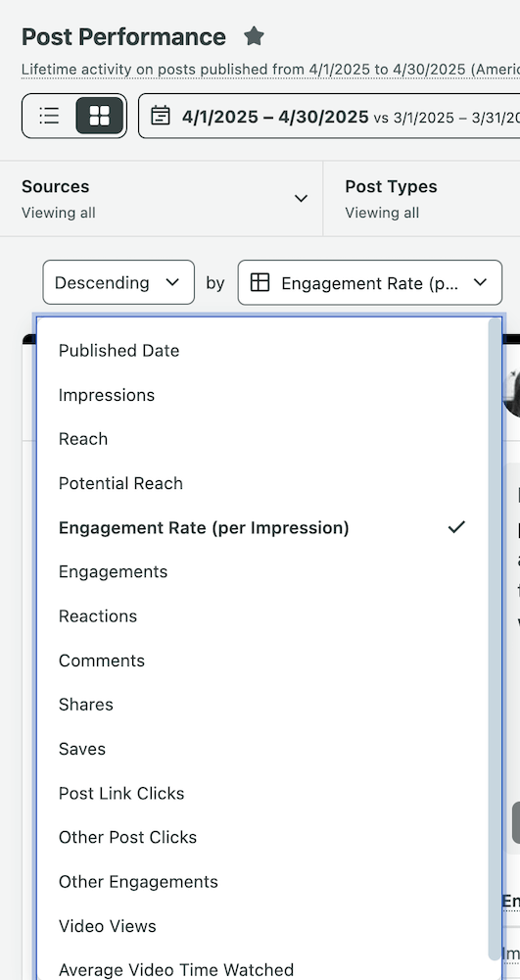Sort by Published Date
The height and width of the screenshot is (980, 520).
(x=262, y=351)
